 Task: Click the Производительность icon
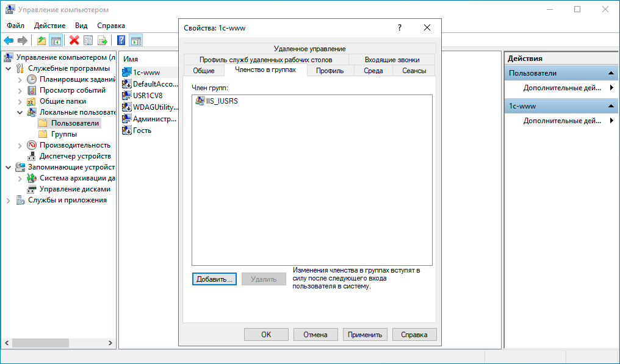32,146
